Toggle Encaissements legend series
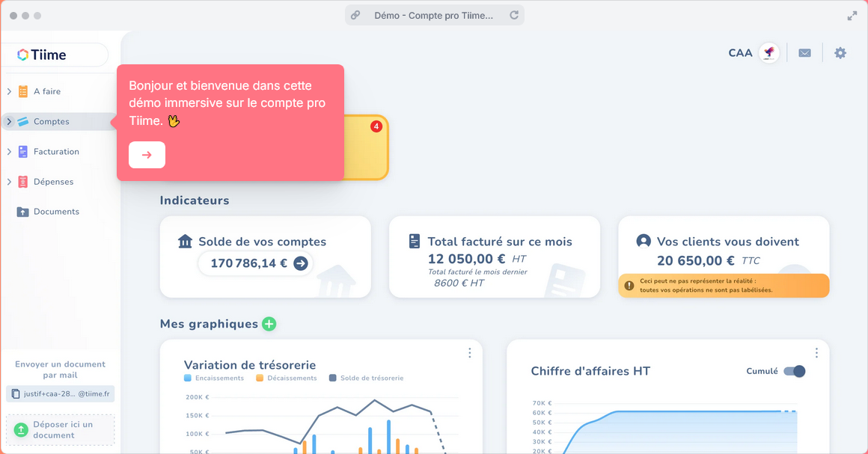The height and width of the screenshot is (454, 868). pyautogui.click(x=214, y=378)
